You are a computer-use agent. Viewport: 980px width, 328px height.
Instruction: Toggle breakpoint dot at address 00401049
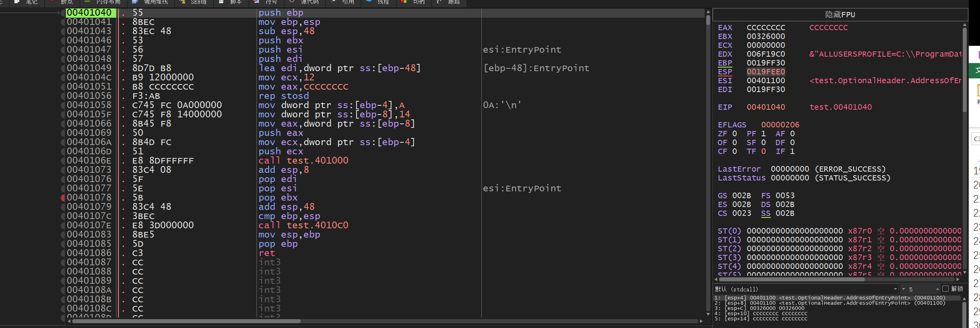pyautogui.click(x=63, y=68)
